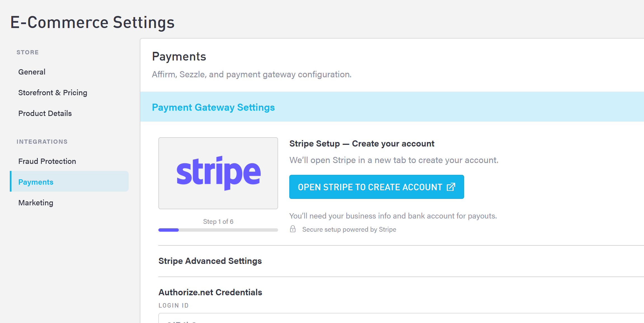The image size is (644, 323).
Task: Click the Stripe setup progress bar
Action: [x=218, y=230]
